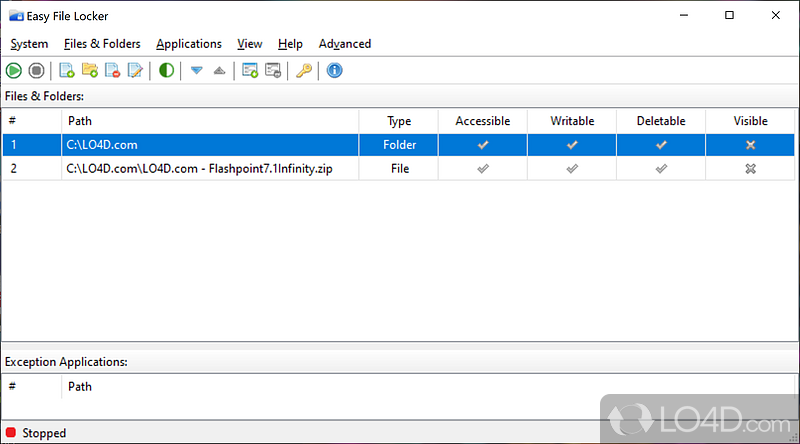The width and height of the screenshot is (800, 444).
Task: Click the key password icon
Action: click(x=304, y=70)
